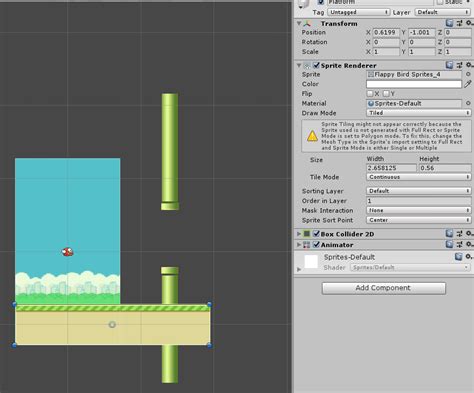The width and height of the screenshot is (474, 393).
Task: Toggle the Platform object active checkbox
Action: [x=321, y=2]
